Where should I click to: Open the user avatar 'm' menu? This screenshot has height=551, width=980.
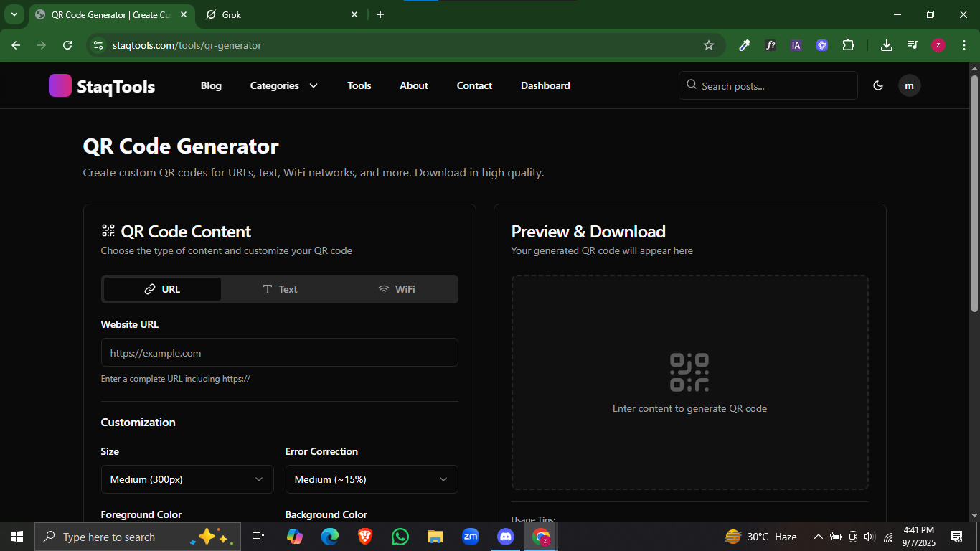tap(910, 85)
